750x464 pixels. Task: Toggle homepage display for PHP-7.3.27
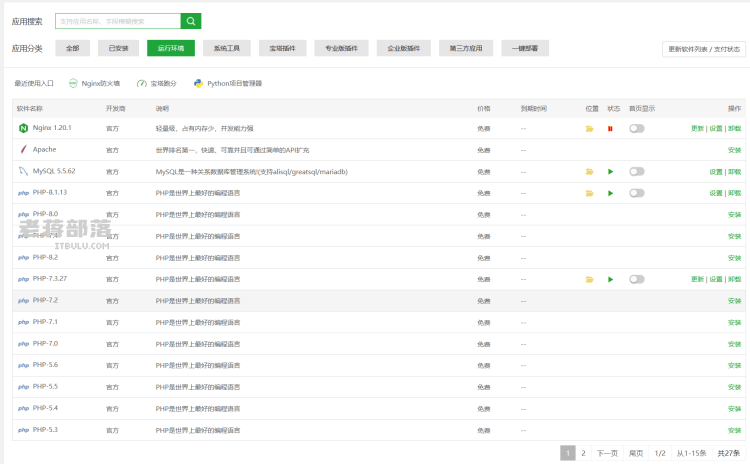click(x=637, y=279)
